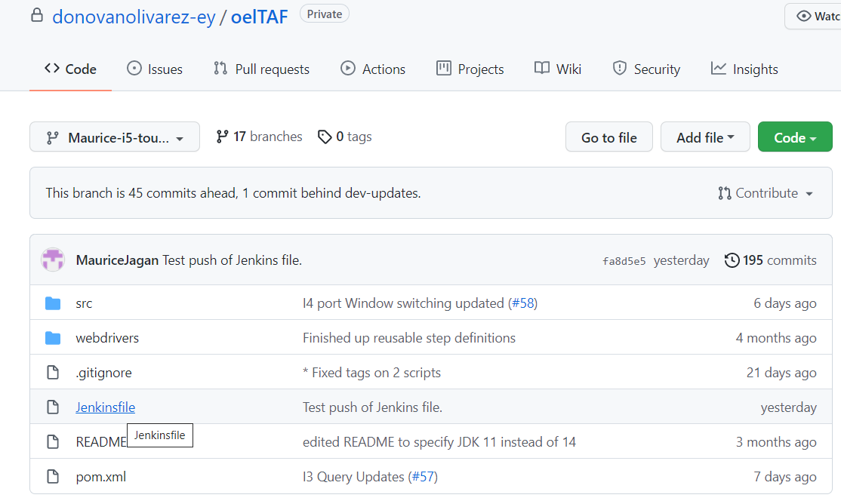
Task: Open the src folder
Action: [85, 303]
